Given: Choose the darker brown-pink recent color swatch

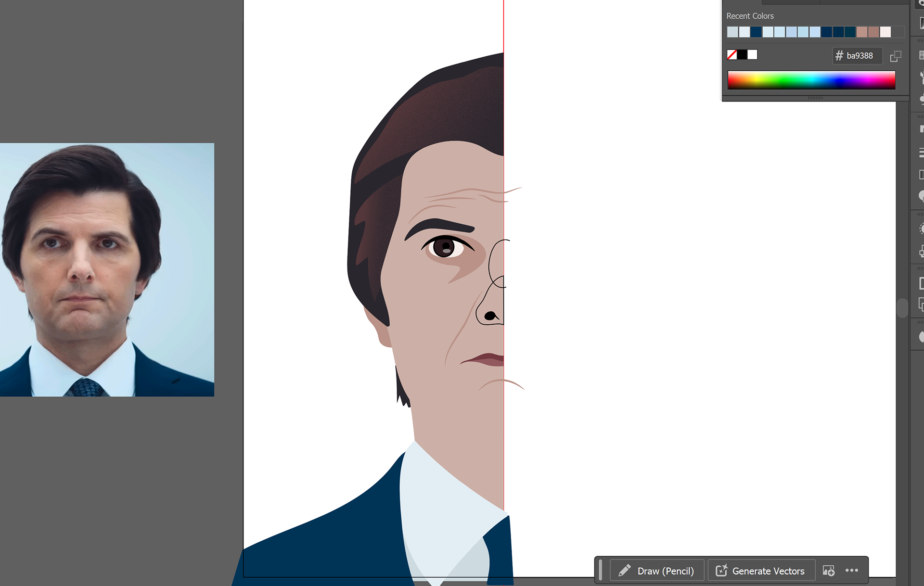Looking at the screenshot, I should (x=873, y=32).
